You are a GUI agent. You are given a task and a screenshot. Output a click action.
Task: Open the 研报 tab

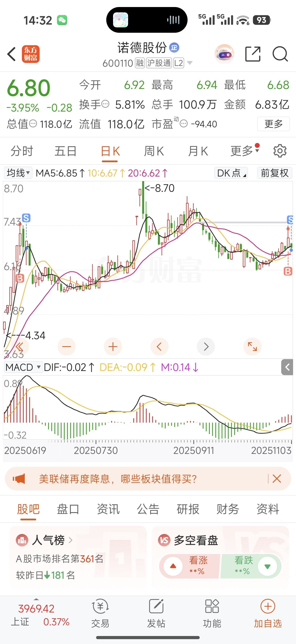click(188, 509)
